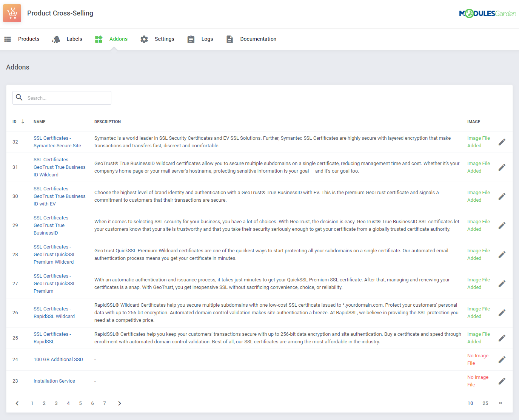Image resolution: width=519 pixels, height=420 pixels.
Task: Click the ID sort arrow icon
Action: (x=23, y=121)
